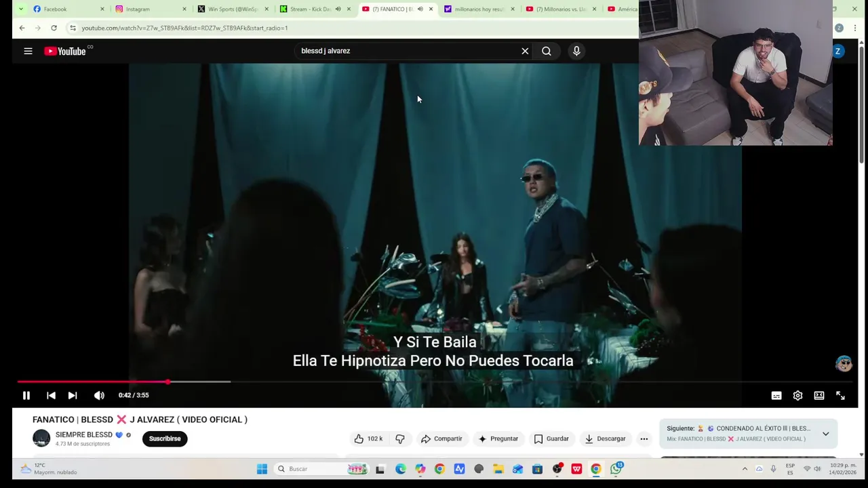Open WhatsApp from the taskbar
The height and width of the screenshot is (488, 868).
[x=616, y=469]
